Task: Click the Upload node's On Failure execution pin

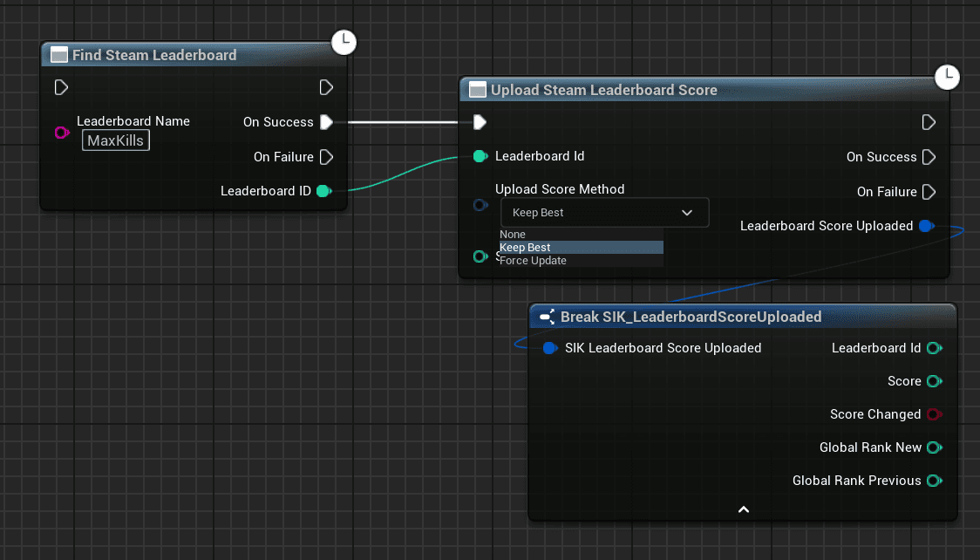Action: (929, 192)
